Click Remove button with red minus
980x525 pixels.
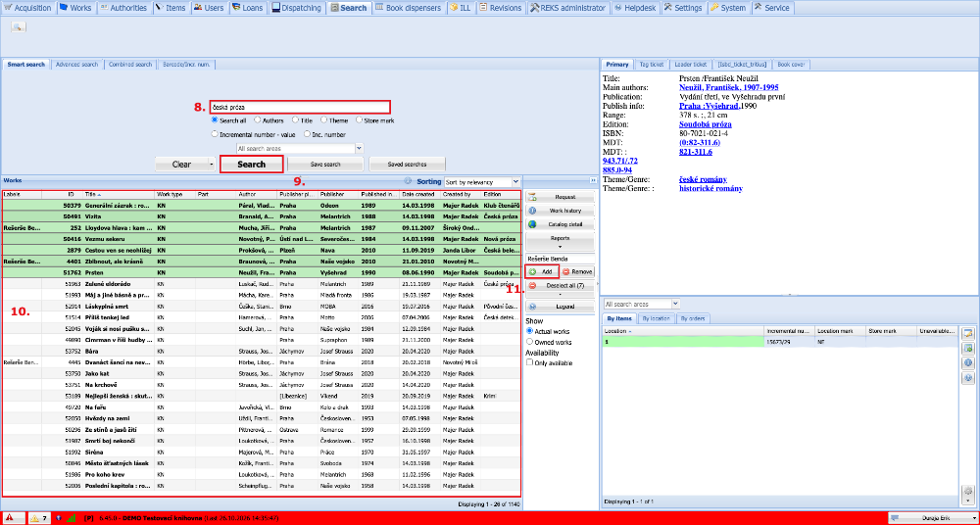[577, 272]
